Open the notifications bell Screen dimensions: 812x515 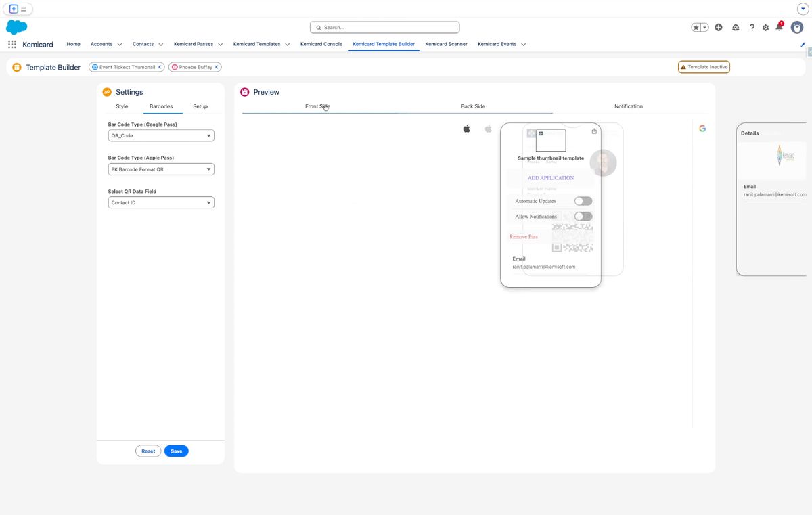779,27
